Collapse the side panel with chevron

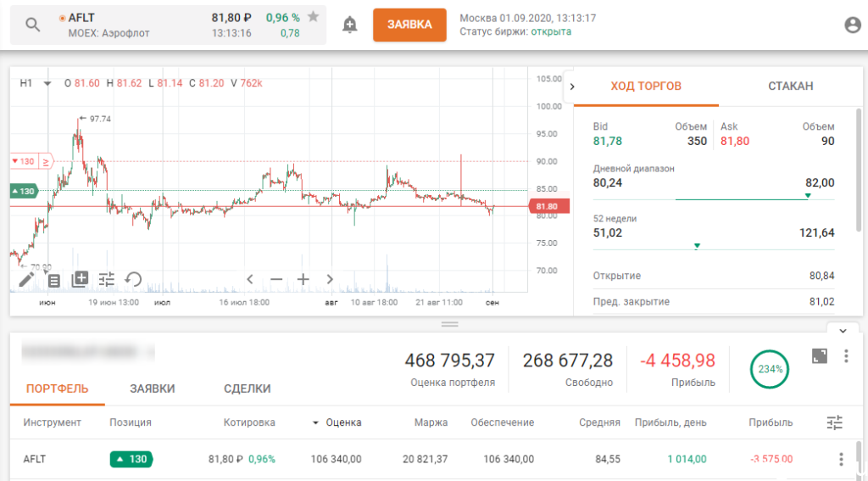[x=572, y=87]
